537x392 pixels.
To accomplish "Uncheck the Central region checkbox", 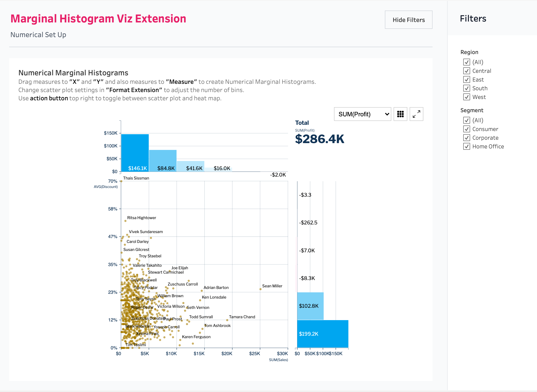I will [466, 71].
